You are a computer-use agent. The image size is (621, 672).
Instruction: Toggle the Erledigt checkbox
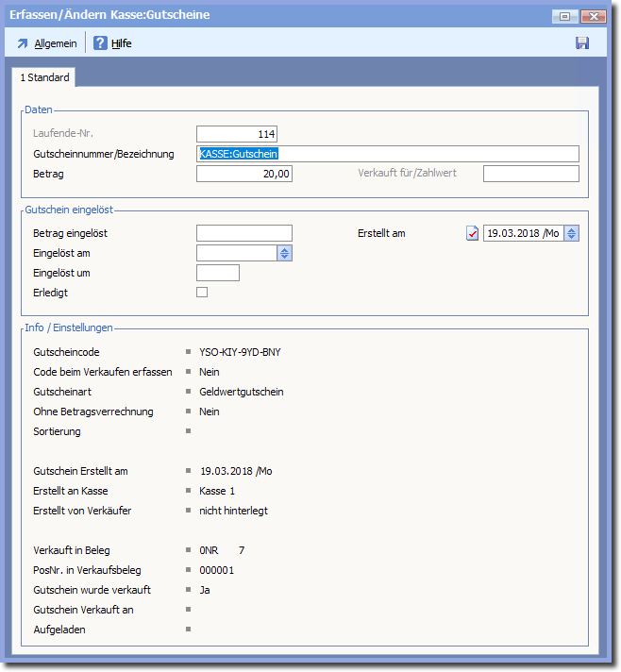click(202, 293)
